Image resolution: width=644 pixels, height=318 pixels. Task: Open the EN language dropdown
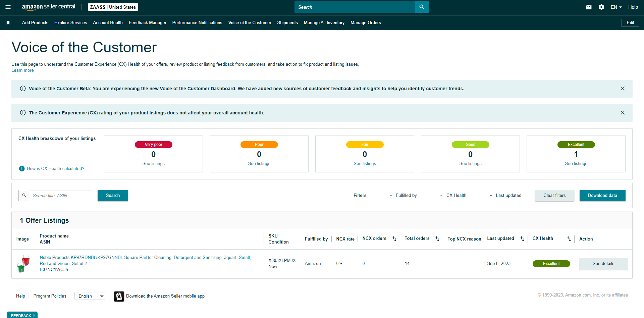616,7
